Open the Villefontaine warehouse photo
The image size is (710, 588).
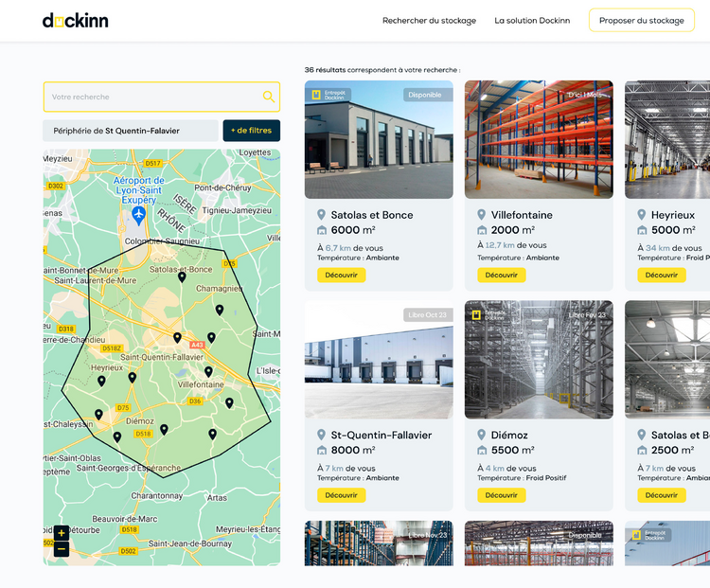539,139
